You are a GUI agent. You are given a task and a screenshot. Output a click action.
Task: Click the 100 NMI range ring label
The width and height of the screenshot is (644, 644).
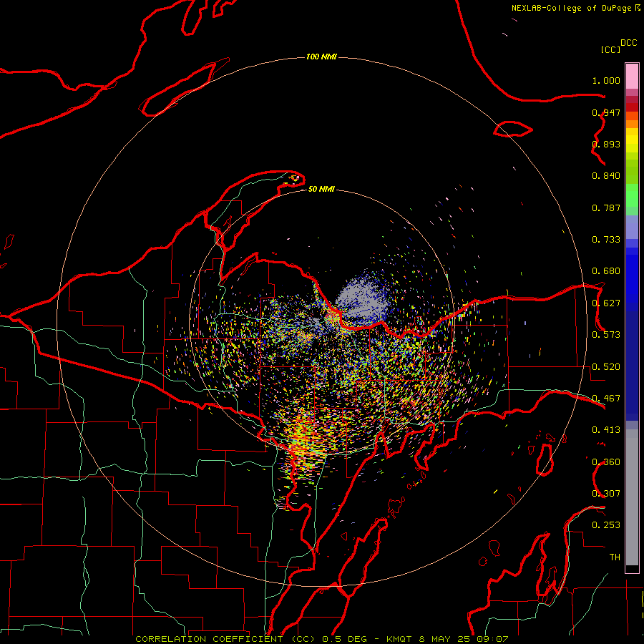321,57
